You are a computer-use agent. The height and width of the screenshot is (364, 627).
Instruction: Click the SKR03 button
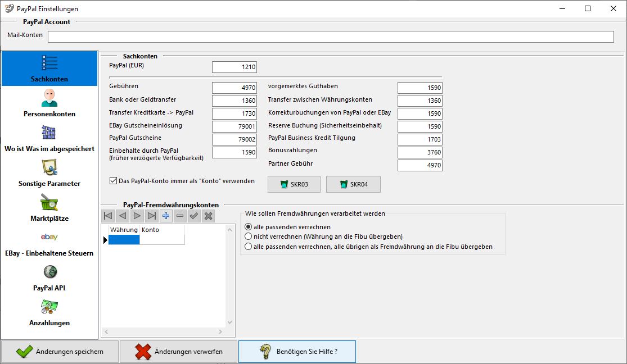click(294, 184)
